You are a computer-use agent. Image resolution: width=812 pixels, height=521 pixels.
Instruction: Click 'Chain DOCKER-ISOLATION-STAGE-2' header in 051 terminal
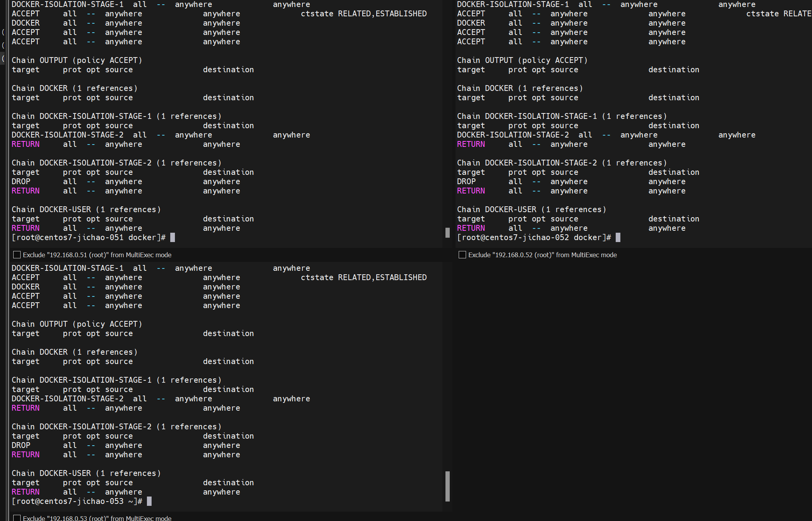(x=117, y=163)
